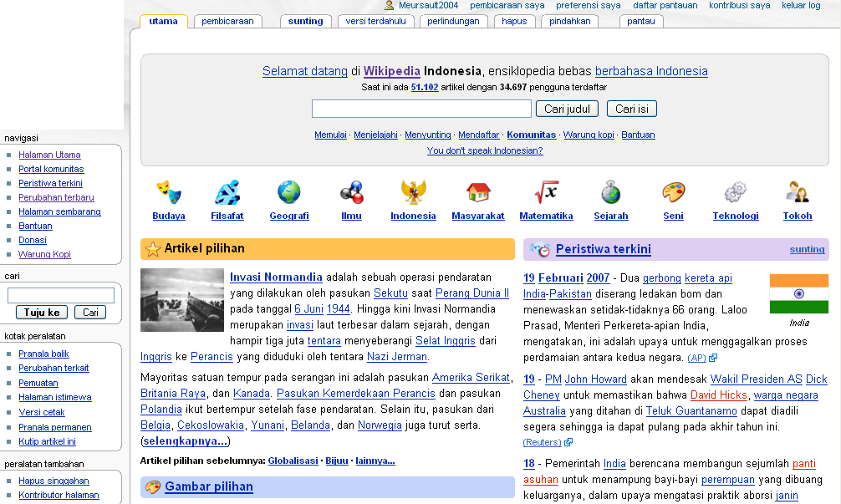Open kontribusi saya link
This screenshot has height=504, width=841.
740,5
